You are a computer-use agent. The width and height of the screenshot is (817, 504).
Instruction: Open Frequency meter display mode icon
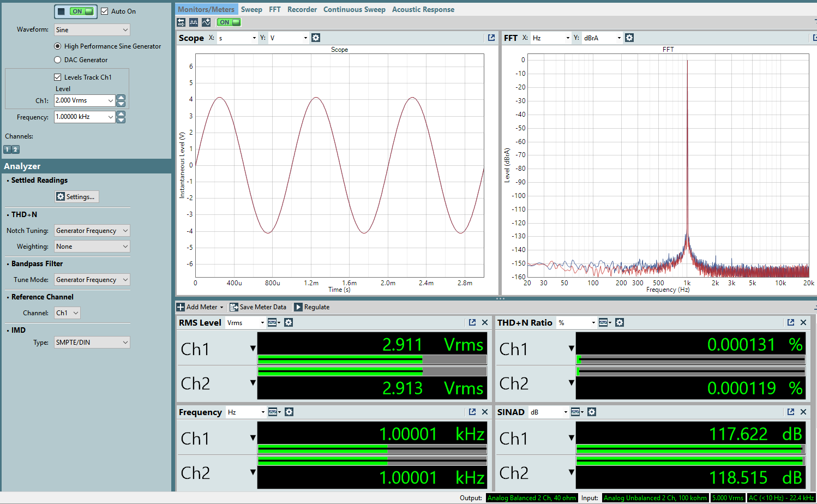[274, 412]
